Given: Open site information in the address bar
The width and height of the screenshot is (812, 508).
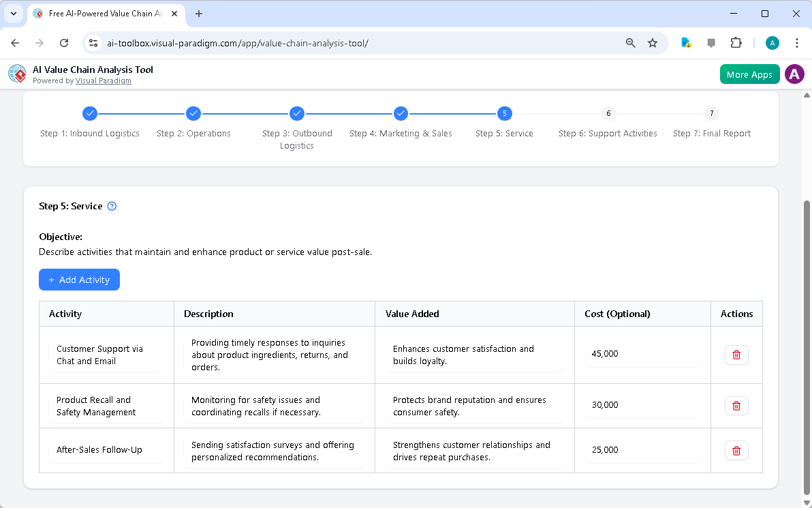Looking at the screenshot, I should pyautogui.click(x=93, y=42).
